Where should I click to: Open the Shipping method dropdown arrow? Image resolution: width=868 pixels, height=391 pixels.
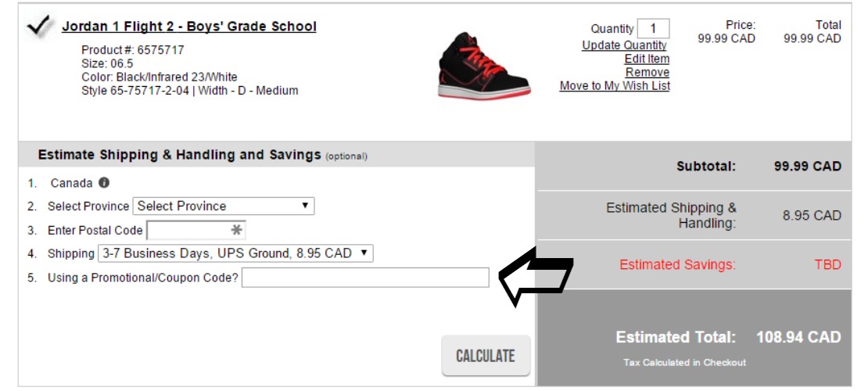coord(364,253)
